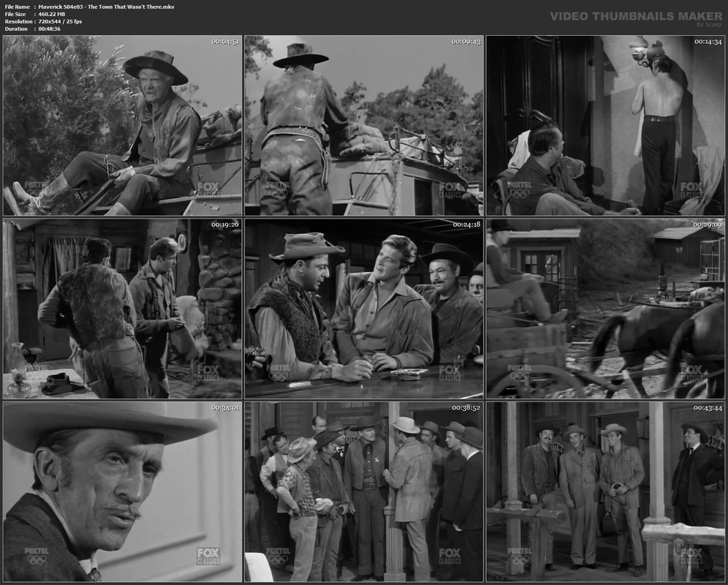This screenshot has width=728, height=585.
Task: Click the 00:04:51 timestamp label
Action: 225,42
